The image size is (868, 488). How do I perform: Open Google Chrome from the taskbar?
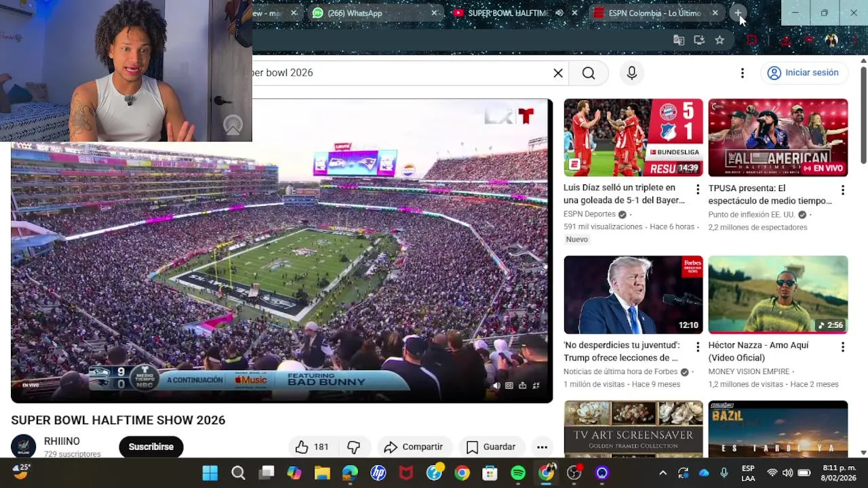pos(462,473)
